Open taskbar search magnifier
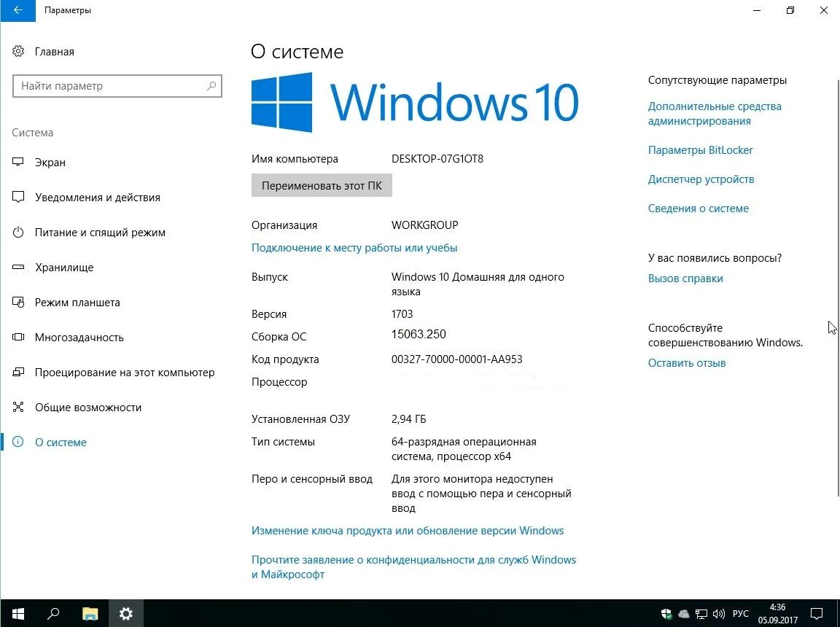This screenshot has height=627, width=840. click(x=53, y=614)
